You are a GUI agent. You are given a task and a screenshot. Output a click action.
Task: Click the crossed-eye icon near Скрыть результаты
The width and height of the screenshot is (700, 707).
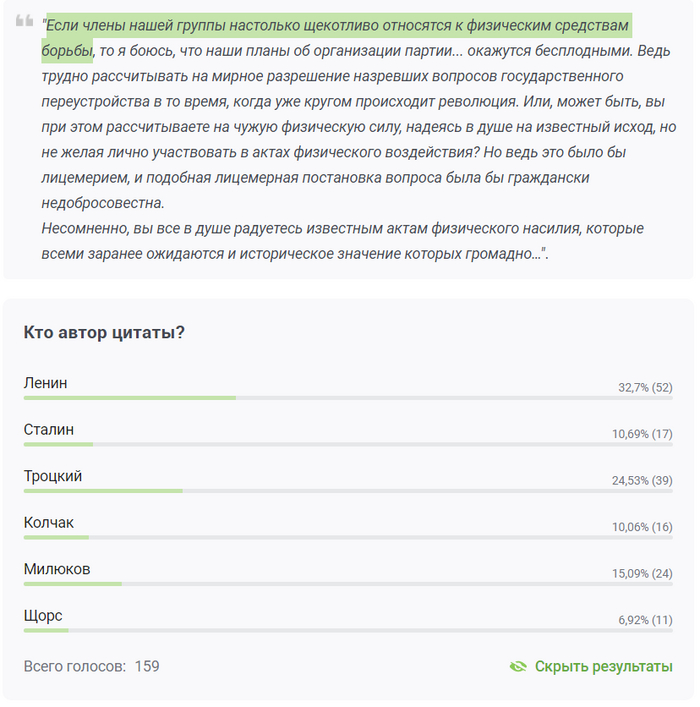click(x=518, y=667)
